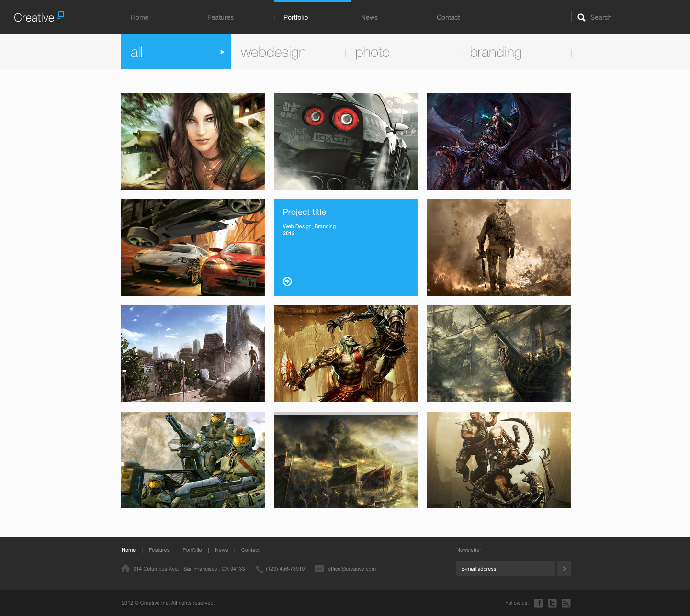Filter portfolio by branding
The image size is (690, 616).
point(496,52)
